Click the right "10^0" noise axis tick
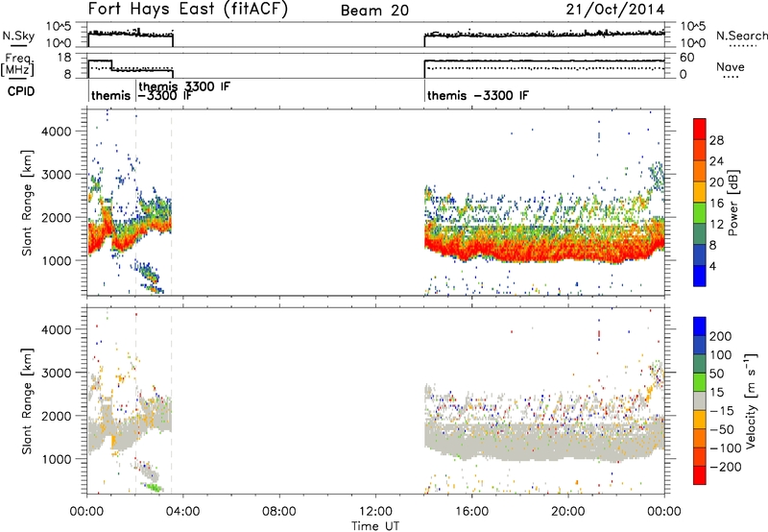768x532 pixels. coord(693,42)
